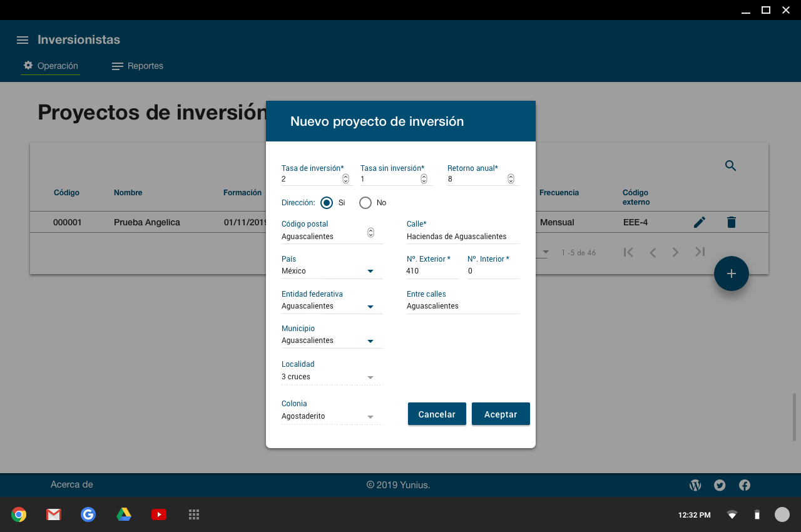Screen dimensions: 801x532
Task: Delete project row with trash icon
Action: [x=731, y=222]
